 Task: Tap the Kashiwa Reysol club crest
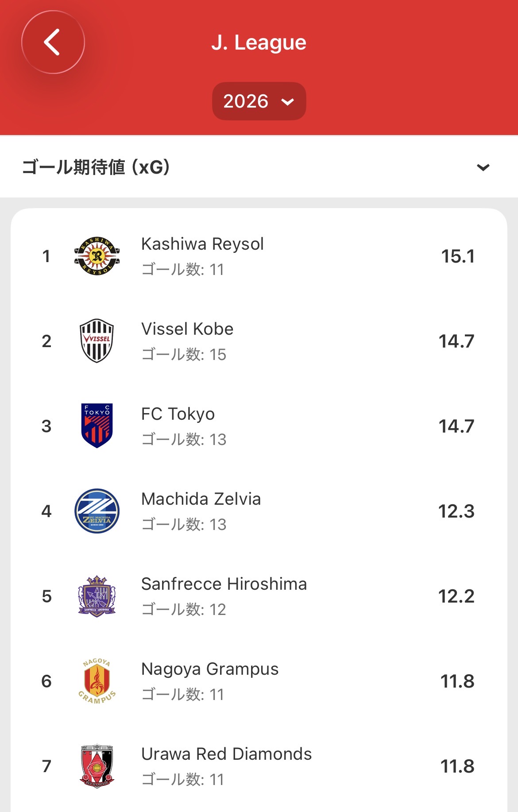pos(97,256)
